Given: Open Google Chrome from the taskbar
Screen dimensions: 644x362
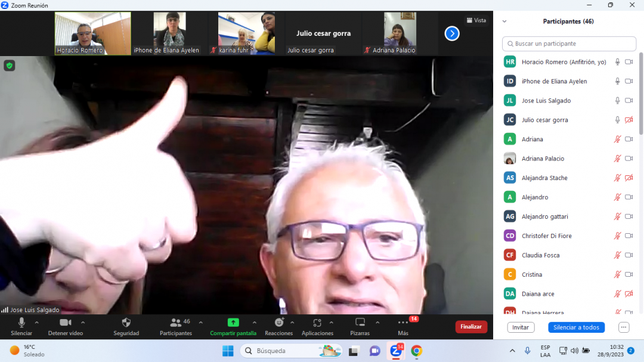Looking at the screenshot, I should (416, 351).
